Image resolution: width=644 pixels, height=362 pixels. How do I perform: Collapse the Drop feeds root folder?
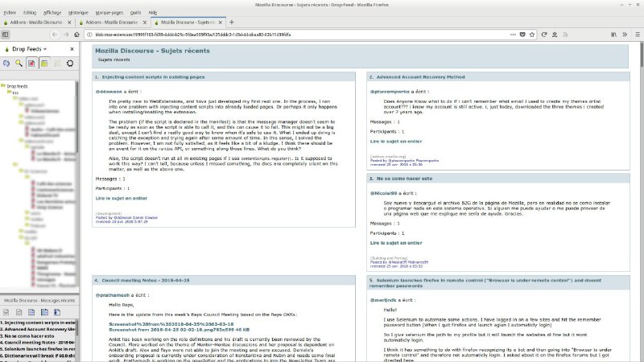[4, 85]
